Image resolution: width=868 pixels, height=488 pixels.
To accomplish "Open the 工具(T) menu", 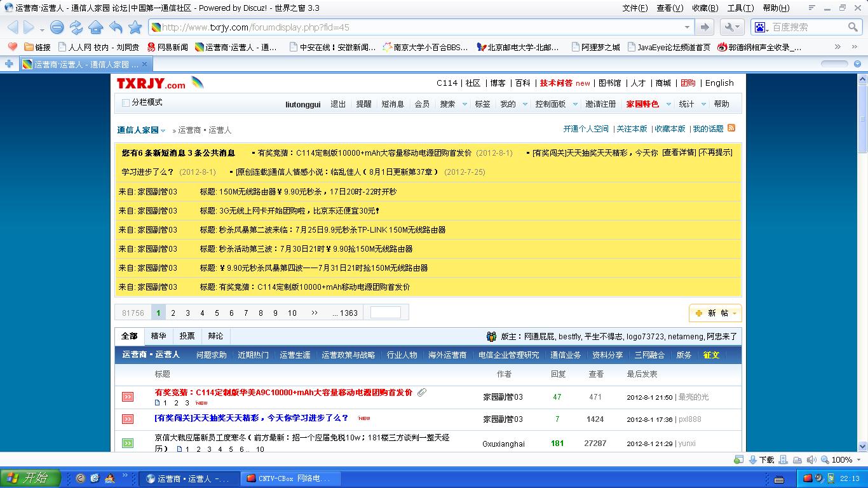I will pyautogui.click(x=740, y=8).
